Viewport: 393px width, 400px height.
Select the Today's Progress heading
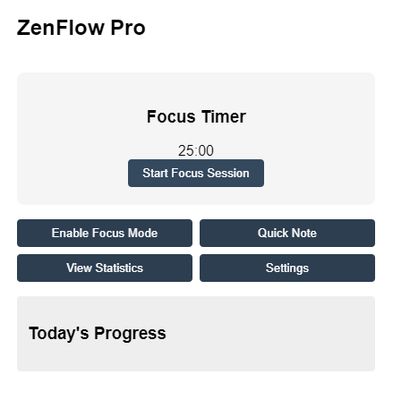tap(97, 333)
